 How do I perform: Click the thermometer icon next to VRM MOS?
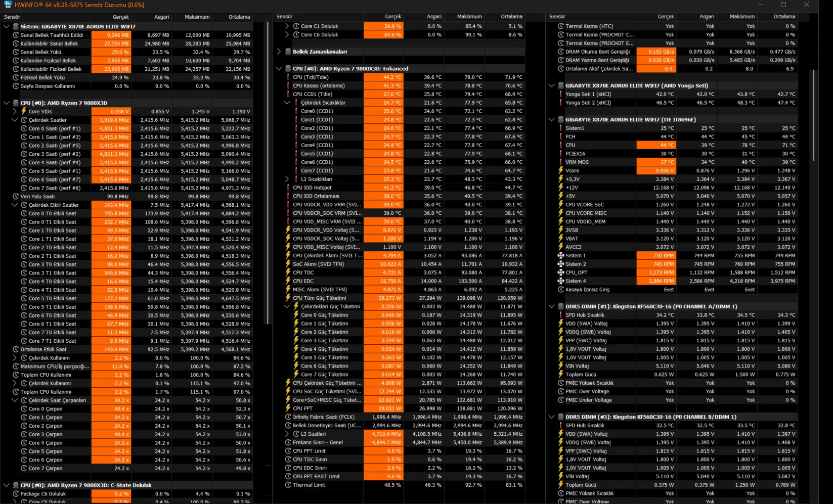(x=560, y=162)
